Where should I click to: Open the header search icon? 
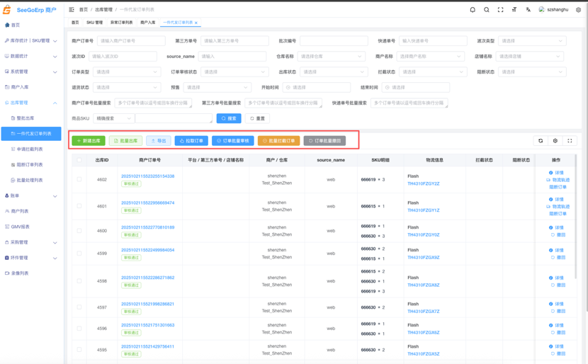[x=487, y=10]
